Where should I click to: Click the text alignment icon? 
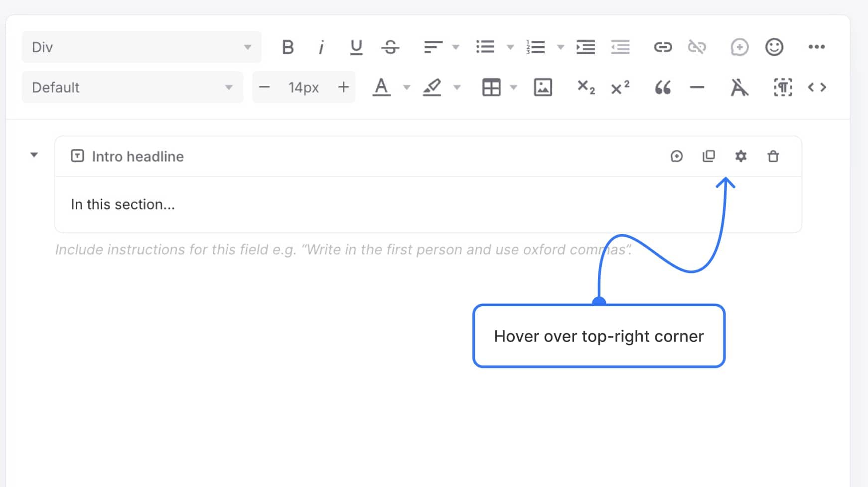tap(433, 47)
